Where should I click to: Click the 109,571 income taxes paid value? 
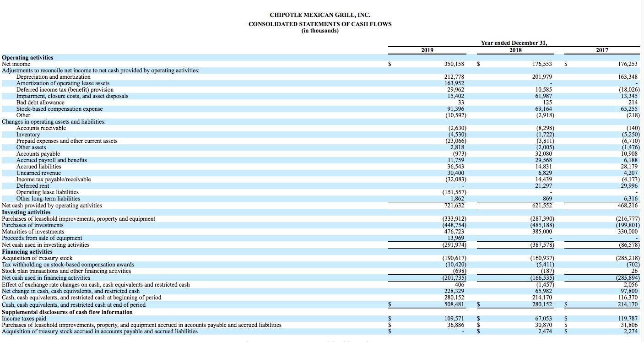(x=455, y=318)
